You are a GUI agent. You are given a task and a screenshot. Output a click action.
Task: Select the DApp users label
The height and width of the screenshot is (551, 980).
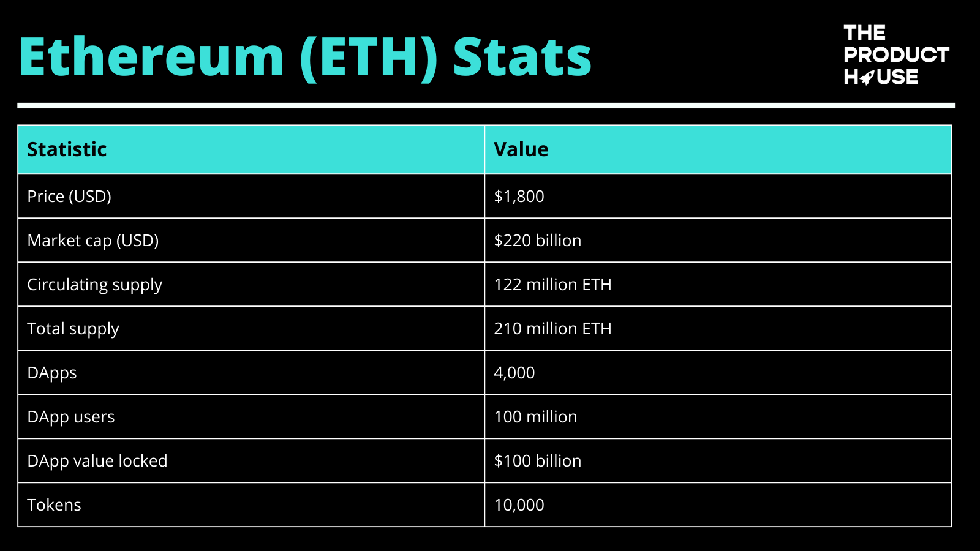click(x=71, y=417)
